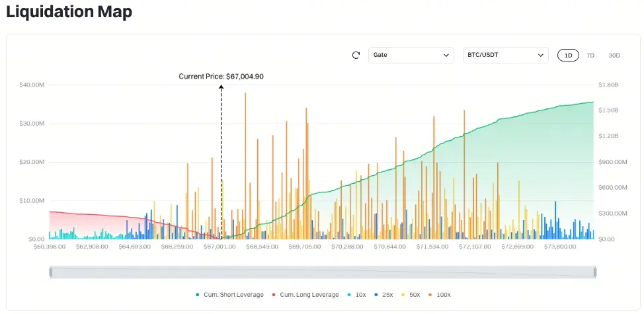Toggle Cum. Long Leverage legend dot

point(274,295)
